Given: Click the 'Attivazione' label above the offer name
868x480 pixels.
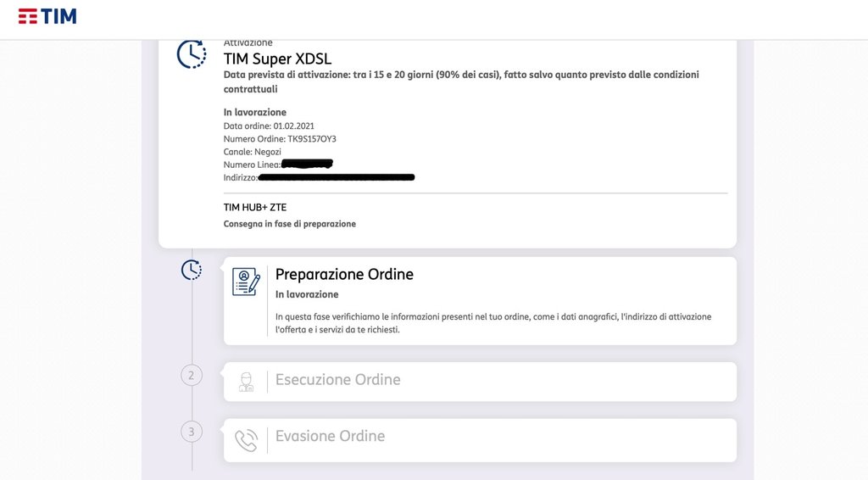Looking at the screenshot, I should coord(248,43).
